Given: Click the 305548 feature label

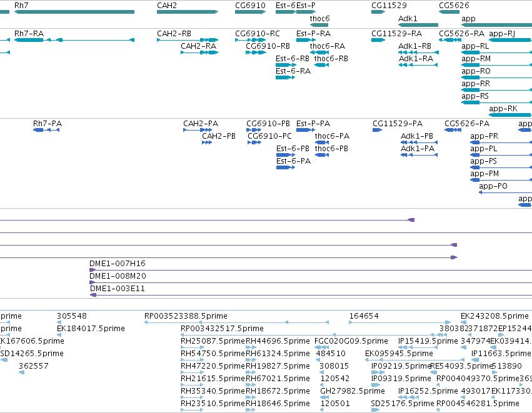Looking at the screenshot, I should [72, 316].
